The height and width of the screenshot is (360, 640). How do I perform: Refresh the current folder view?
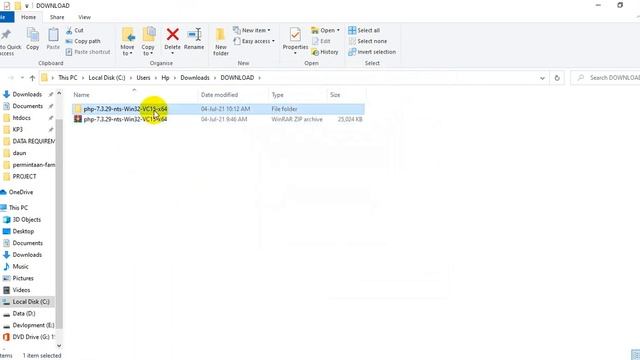(x=557, y=78)
